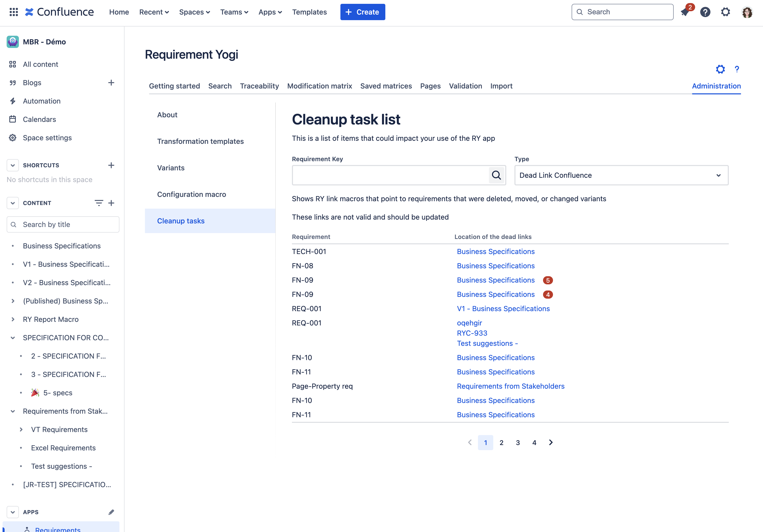The width and height of the screenshot is (763, 532).
Task: Expand the RY Report Macro tree item
Action: pyautogui.click(x=13, y=319)
